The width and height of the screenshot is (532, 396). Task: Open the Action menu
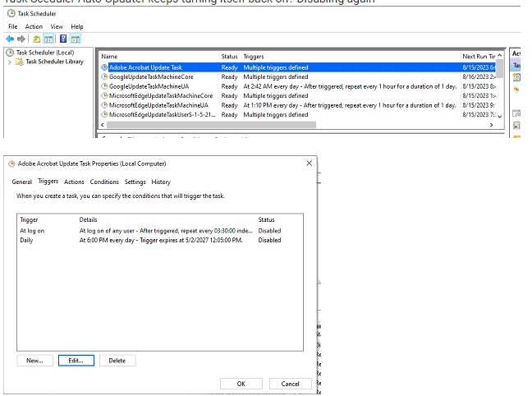[x=34, y=26]
